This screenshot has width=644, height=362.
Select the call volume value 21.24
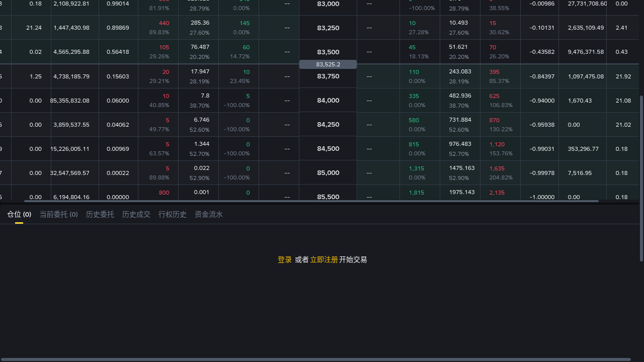[x=34, y=28]
